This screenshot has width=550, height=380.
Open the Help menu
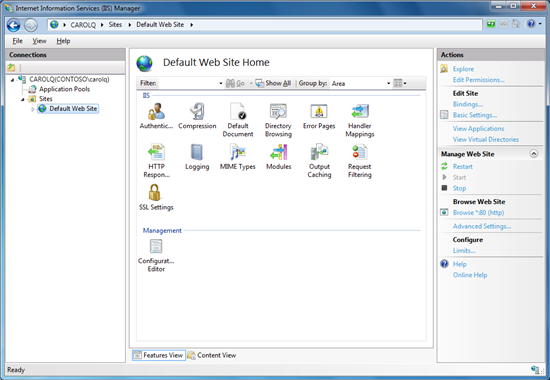coord(63,41)
